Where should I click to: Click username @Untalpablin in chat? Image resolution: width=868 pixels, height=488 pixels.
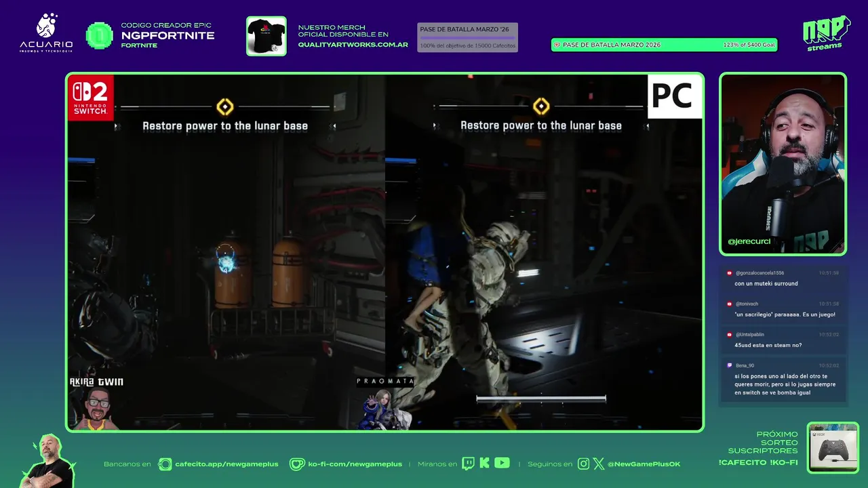749,334
